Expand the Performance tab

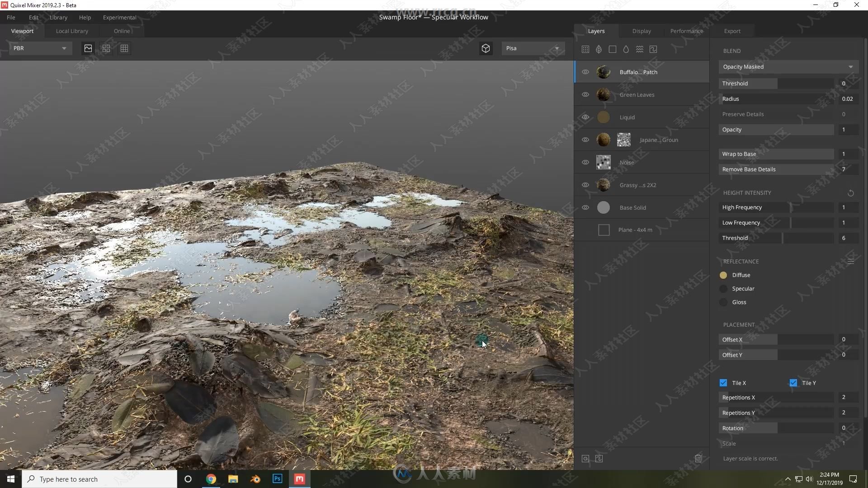pos(686,30)
